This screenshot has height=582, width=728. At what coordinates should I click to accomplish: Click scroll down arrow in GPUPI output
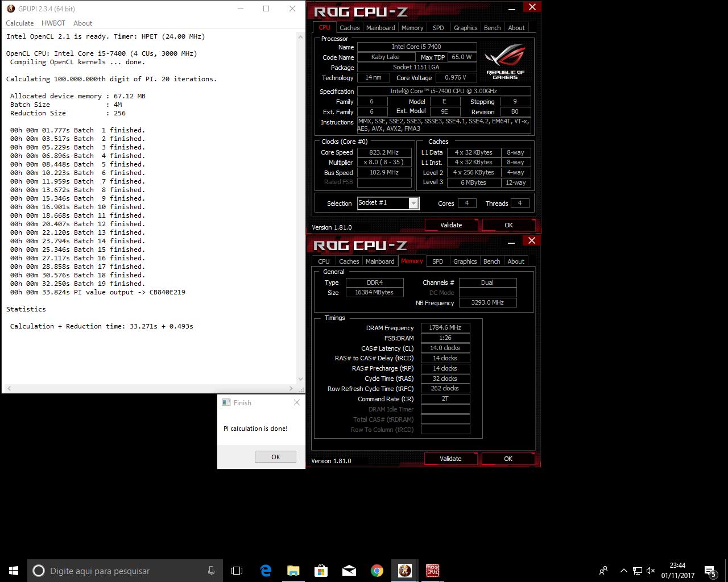[300, 379]
